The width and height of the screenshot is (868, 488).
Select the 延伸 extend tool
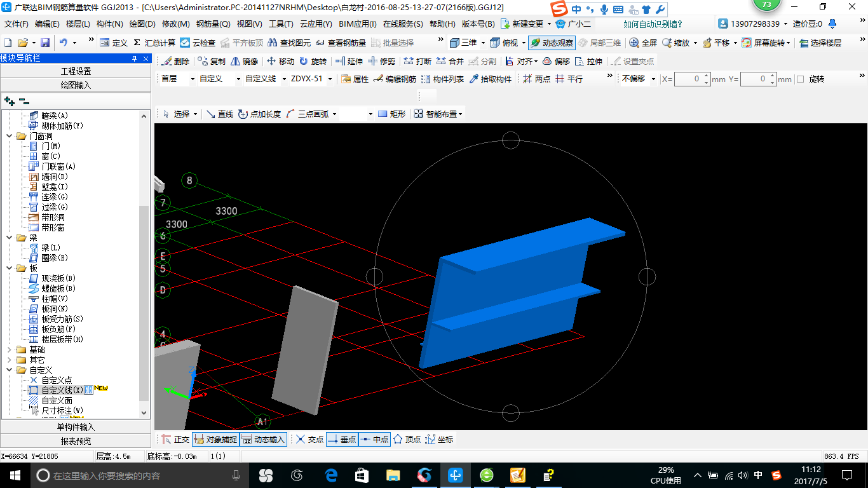pyautogui.click(x=349, y=61)
